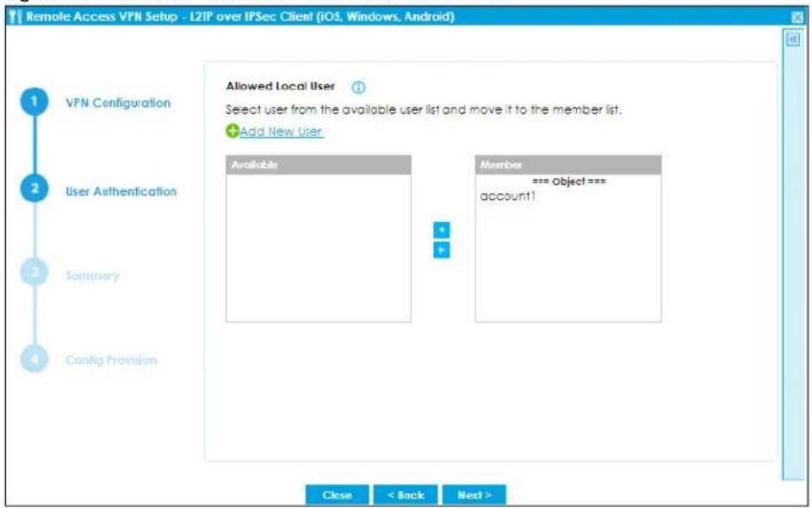
Task: Close the wizard window with the X icon
Action: pyautogui.click(x=797, y=17)
